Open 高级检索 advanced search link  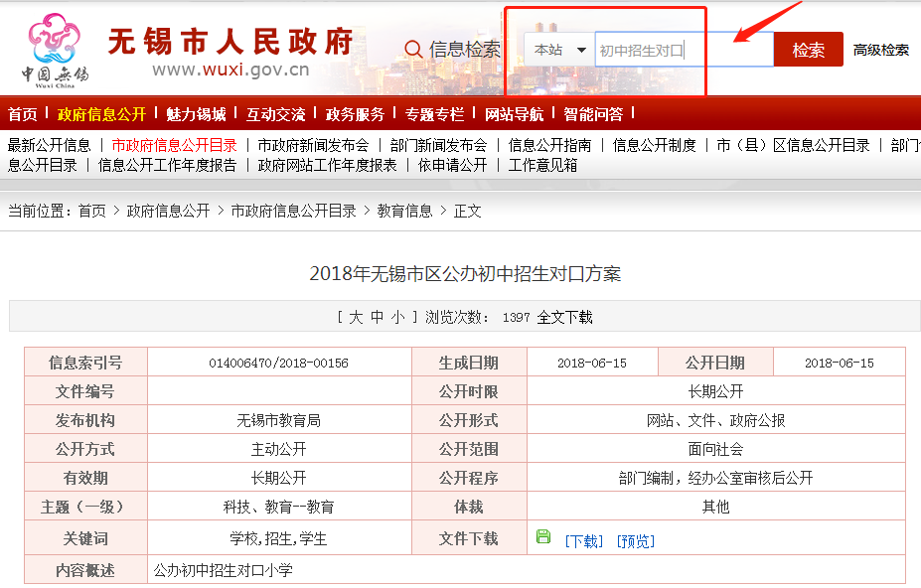(x=880, y=50)
